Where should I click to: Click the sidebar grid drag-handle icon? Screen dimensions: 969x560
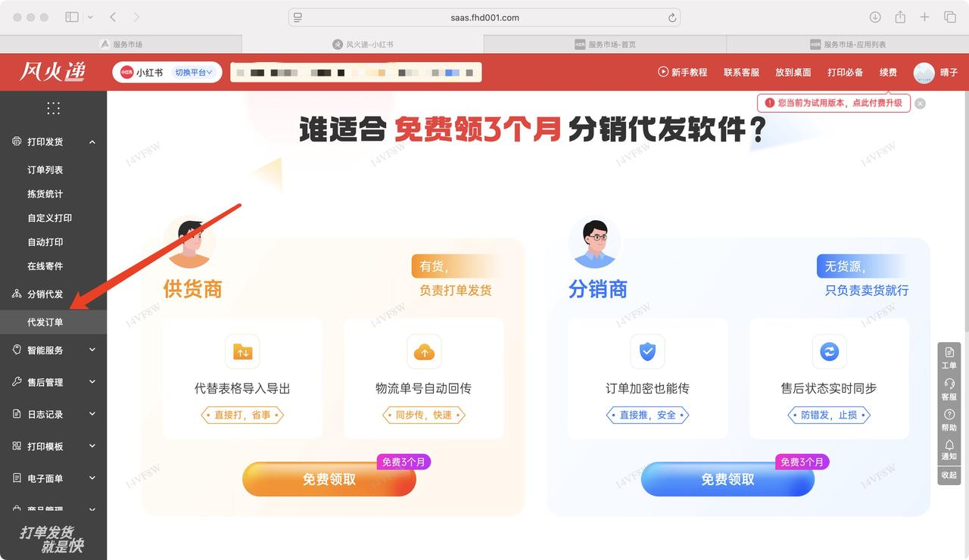click(53, 108)
